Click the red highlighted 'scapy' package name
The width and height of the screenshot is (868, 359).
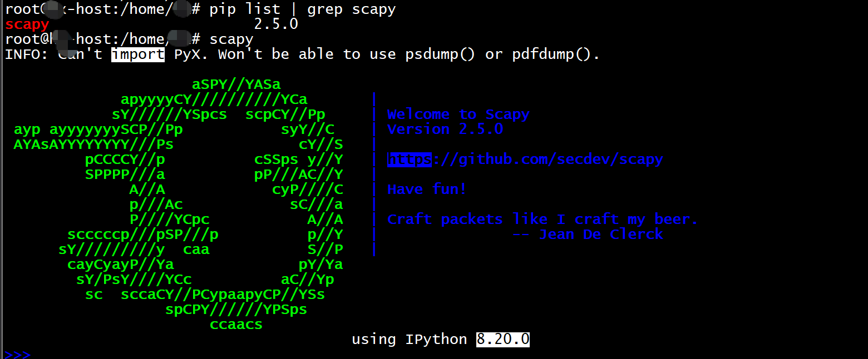coord(27,24)
